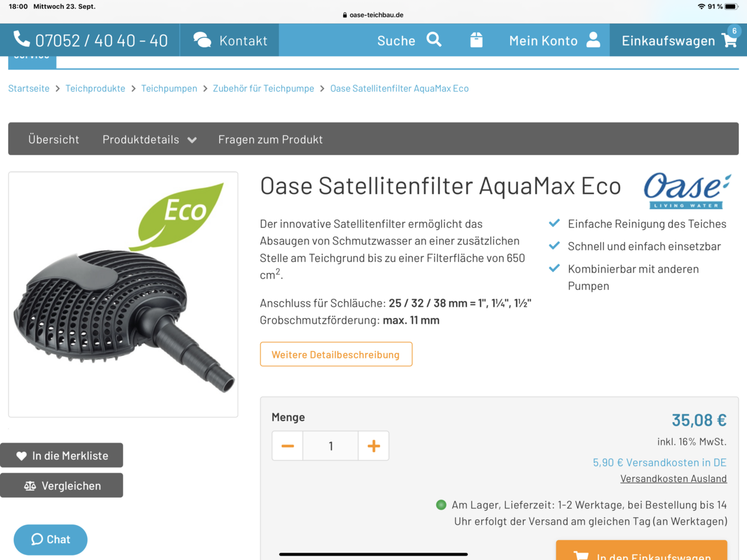Open the Fragen zum Produkt tab

click(x=271, y=139)
